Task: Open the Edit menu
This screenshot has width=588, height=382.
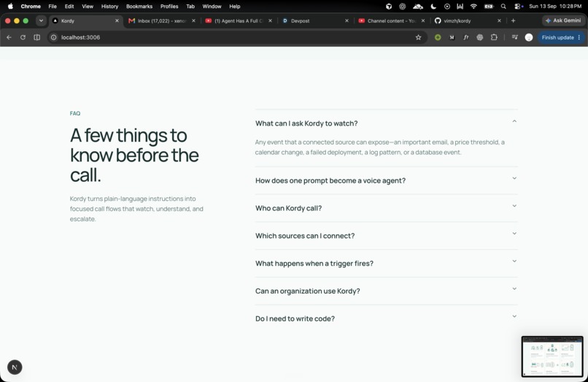Action: (69, 7)
